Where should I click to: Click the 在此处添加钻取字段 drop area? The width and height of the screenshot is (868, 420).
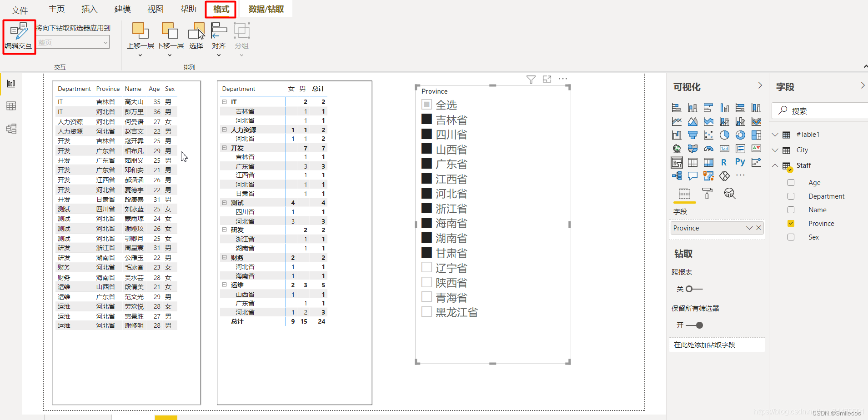pyautogui.click(x=717, y=345)
